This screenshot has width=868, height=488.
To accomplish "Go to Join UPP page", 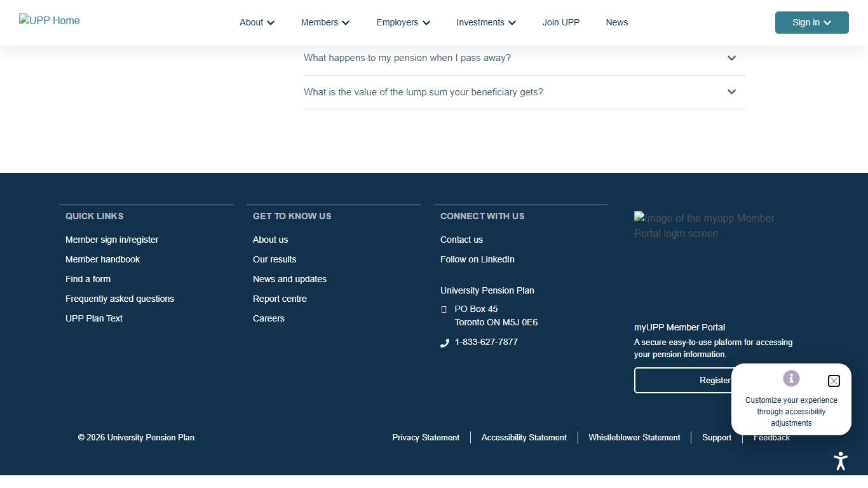I will click(x=560, y=22).
